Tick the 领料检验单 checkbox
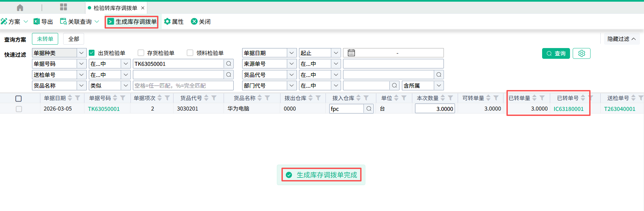Screen dimensions: 644x211 pos(190,53)
